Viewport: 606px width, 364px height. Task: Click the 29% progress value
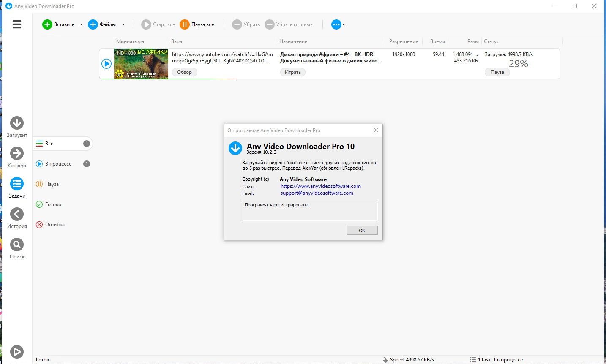pyautogui.click(x=519, y=64)
